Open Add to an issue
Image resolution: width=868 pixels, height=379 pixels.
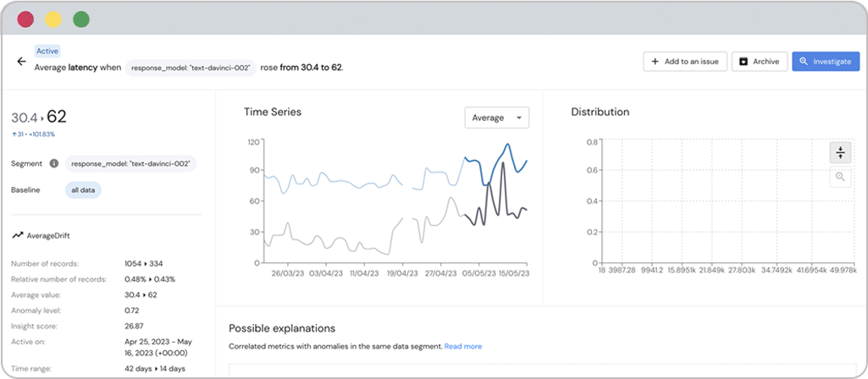click(x=685, y=62)
